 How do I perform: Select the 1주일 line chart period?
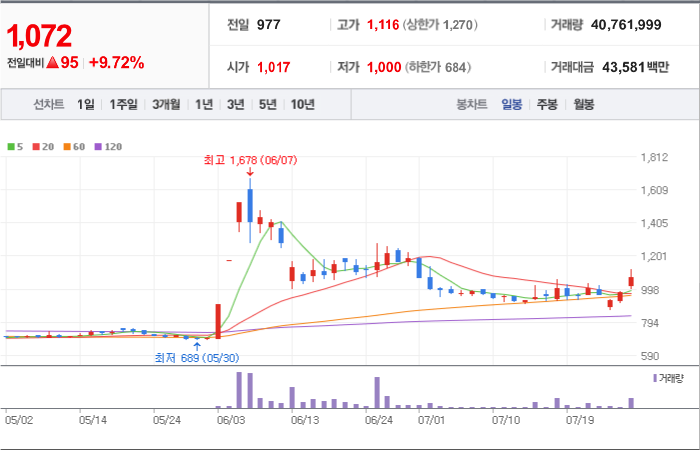click(x=124, y=104)
